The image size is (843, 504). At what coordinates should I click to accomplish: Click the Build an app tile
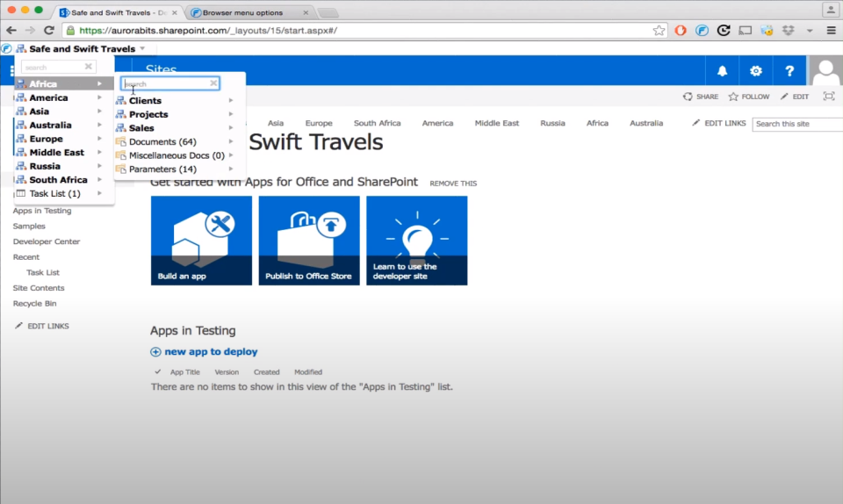pyautogui.click(x=201, y=241)
